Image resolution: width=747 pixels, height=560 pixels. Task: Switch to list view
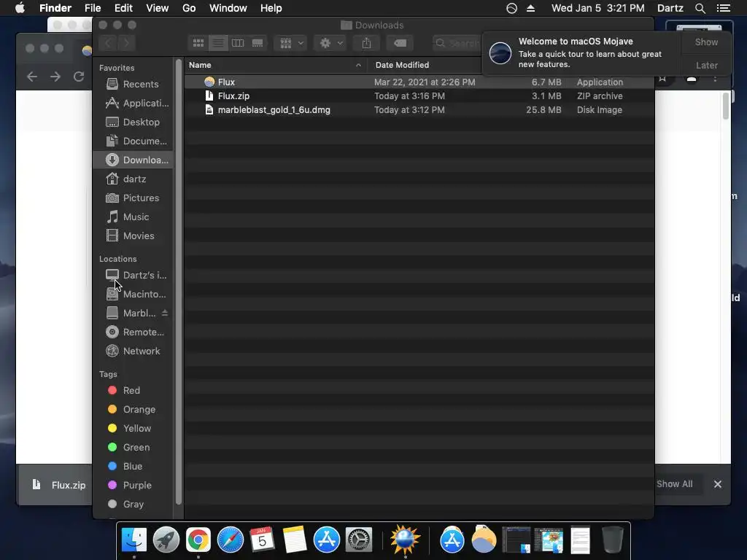pyautogui.click(x=217, y=43)
